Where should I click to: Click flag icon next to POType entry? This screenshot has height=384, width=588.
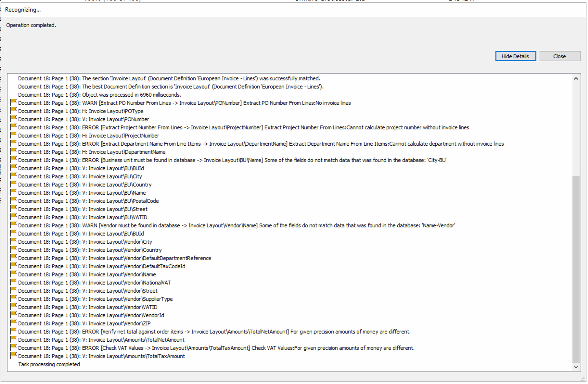tap(13, 111)
